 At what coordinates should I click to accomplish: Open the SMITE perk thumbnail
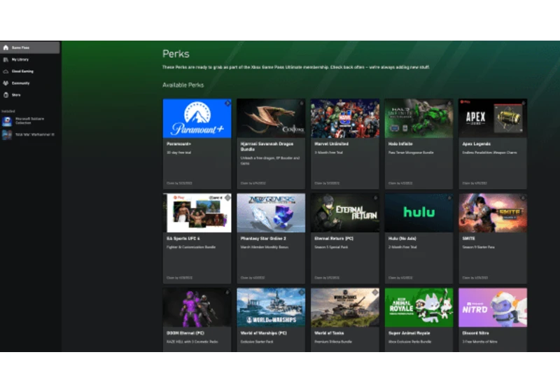pyautogui.click(x=493, y=213)
